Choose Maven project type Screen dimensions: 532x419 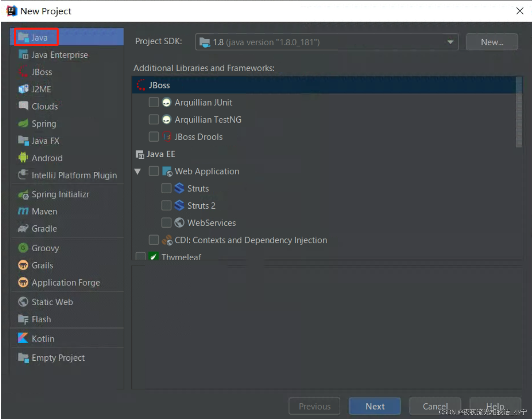(x=67, y=211)
